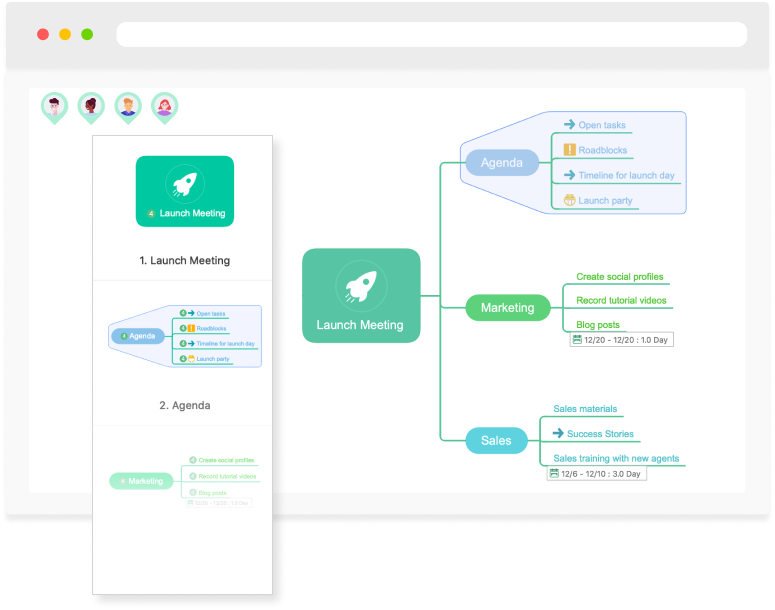775x610 pixels.
Task: Select the blue Sales topic node
Action: click(496, 440)
